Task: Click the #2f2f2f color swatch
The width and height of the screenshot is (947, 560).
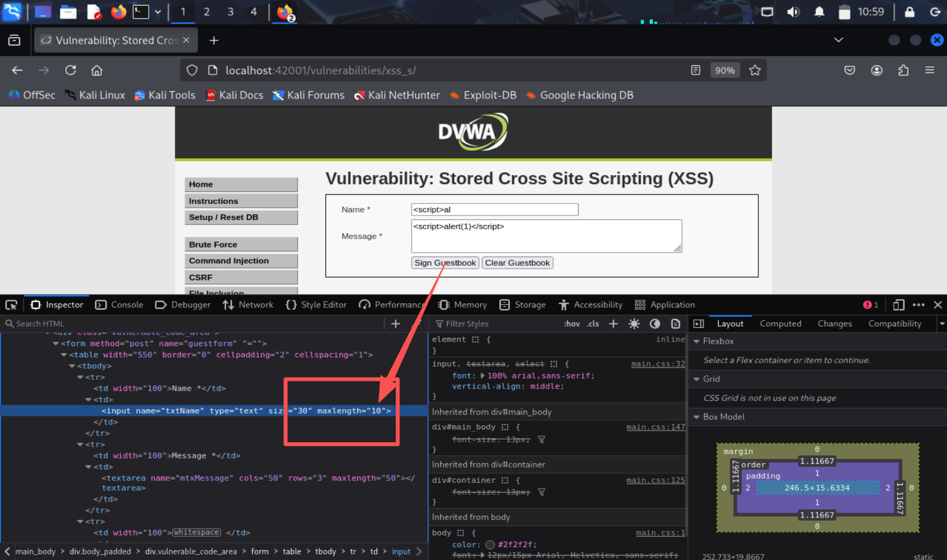Action: point(490,545)
